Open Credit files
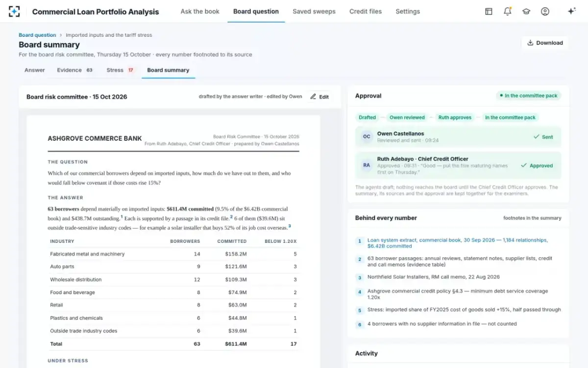588x368 pixels. (x=366, y=11)
